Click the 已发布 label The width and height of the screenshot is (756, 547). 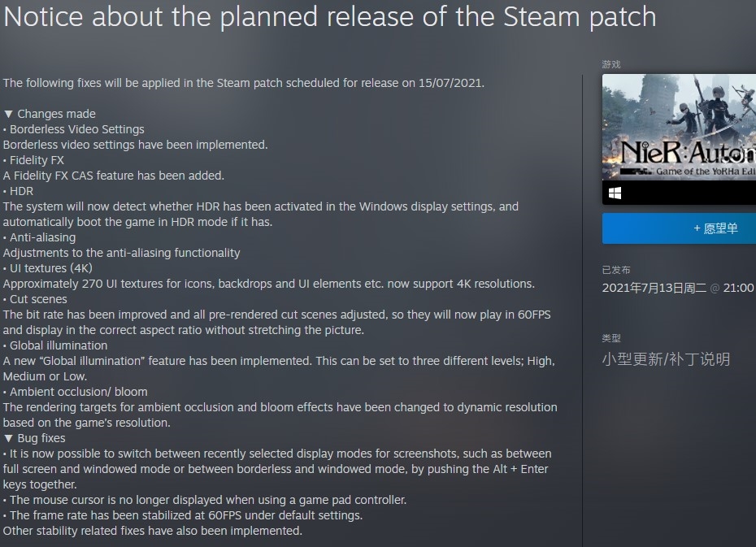(615, 270)
